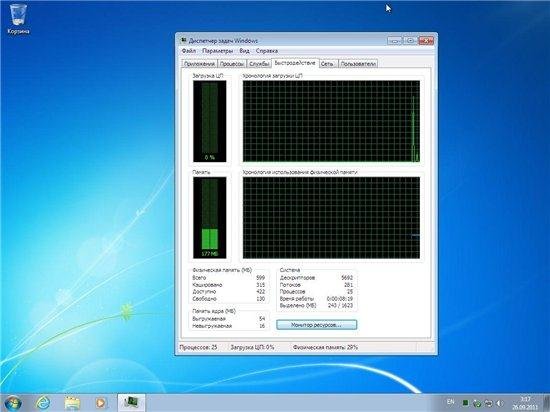The image size is (550, 412).
Task: Click the CPU load gauge showing 0 %
Action: tap(209, 121)
